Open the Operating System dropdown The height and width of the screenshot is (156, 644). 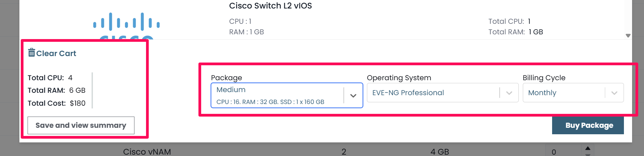(x=442, y=93)
